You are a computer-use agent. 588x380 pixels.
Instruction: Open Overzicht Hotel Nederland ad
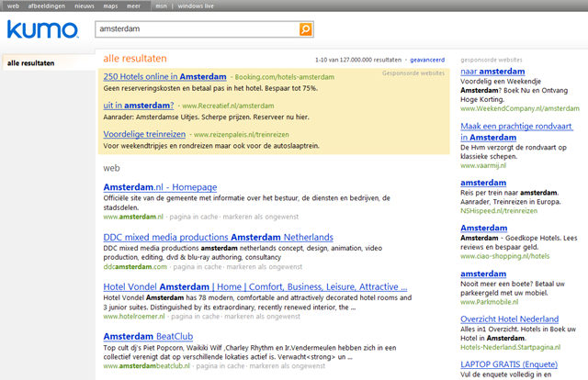point(509,319)
